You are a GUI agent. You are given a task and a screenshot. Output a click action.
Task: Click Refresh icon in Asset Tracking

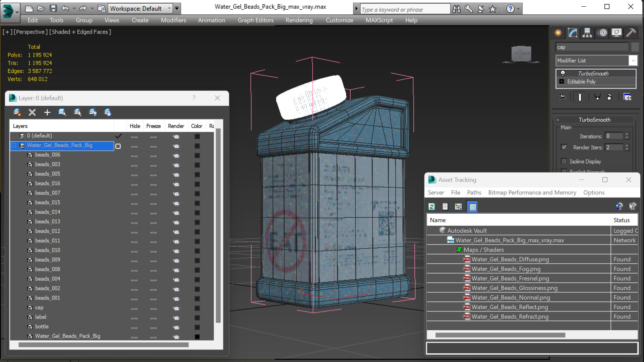point(432,207)
